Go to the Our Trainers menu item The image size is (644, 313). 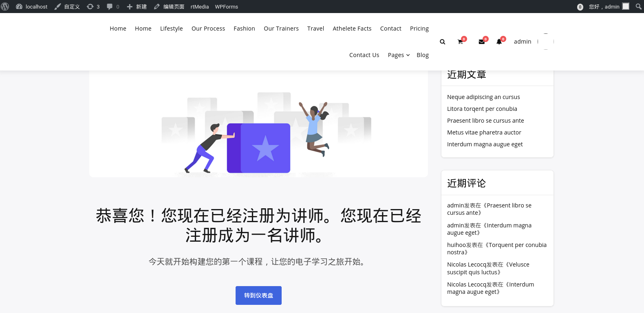click(281, 29)
